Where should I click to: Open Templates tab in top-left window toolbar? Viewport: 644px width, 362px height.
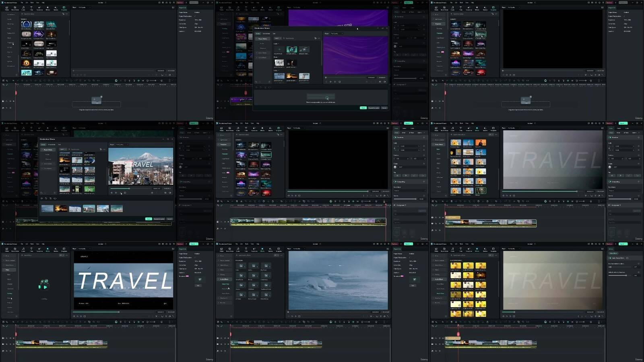pos(64,8)
